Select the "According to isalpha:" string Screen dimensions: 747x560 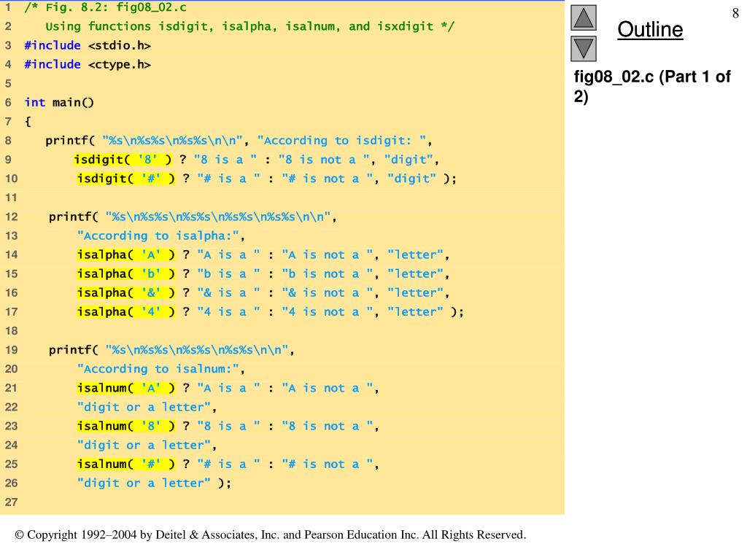[158, 236]
